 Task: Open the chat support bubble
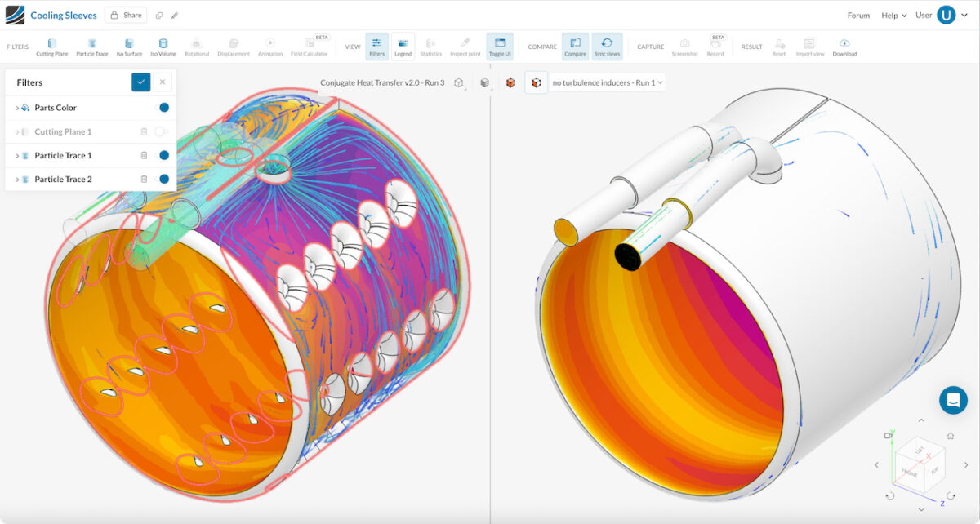(x=953, y=400)
